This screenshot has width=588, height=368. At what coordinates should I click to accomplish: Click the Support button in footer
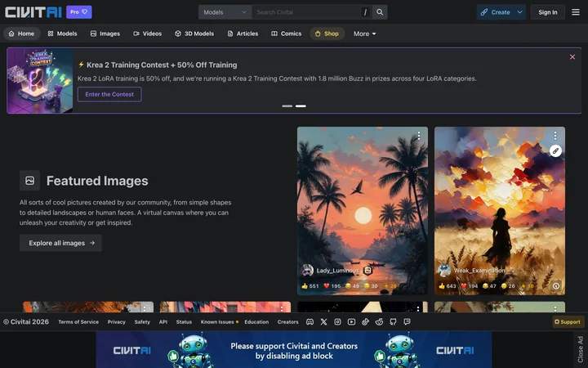point(568,322)
